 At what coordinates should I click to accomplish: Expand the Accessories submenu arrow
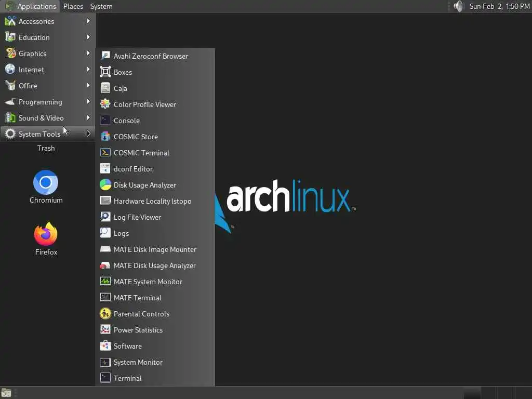tap(88, 21)
